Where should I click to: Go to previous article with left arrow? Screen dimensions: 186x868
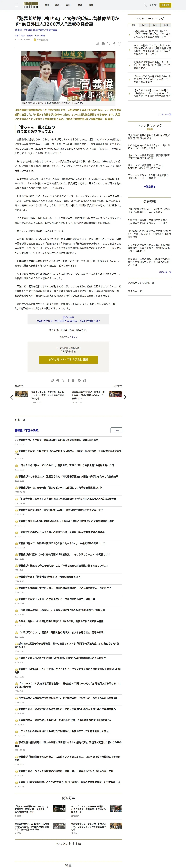(x=12, y=397)
